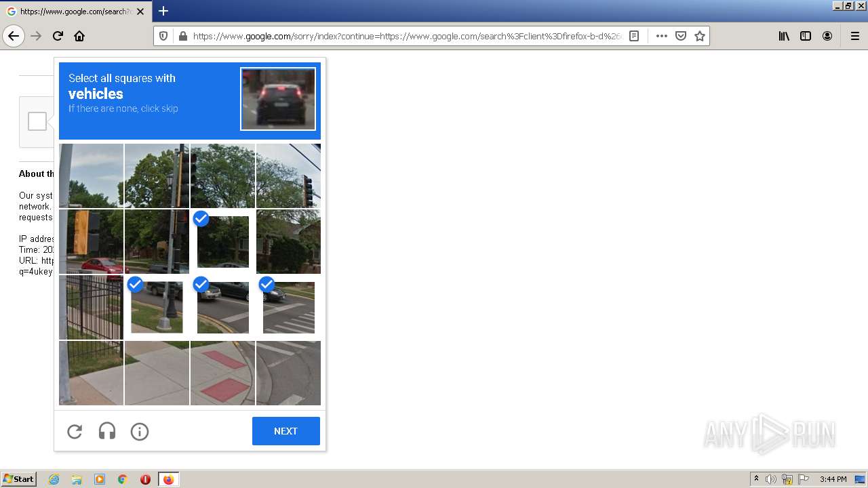View site security padlock info
This screenshot has width=868, height=488.
click(182, 36)
